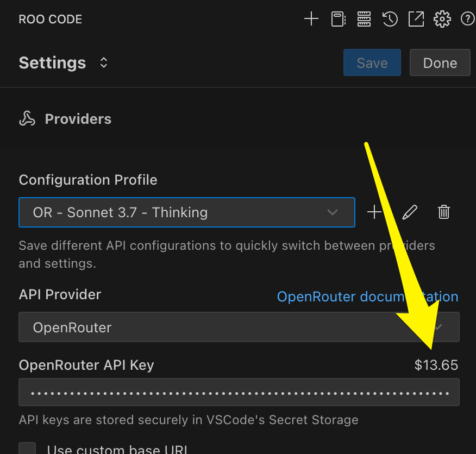
Task: Check the $13.65 credit balance
Action: pyautogui.click(x=436, y=365)
